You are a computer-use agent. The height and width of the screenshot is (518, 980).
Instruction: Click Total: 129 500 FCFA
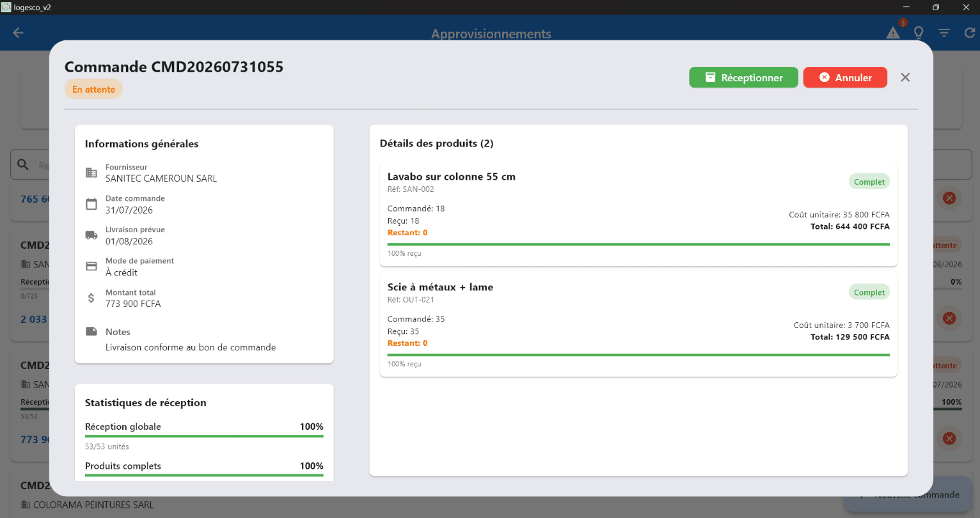click(850, 337)
